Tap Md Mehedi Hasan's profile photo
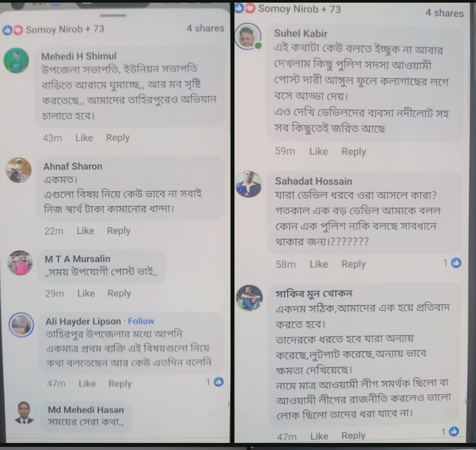Screen dimensions: 476x450 coord(24,412)
